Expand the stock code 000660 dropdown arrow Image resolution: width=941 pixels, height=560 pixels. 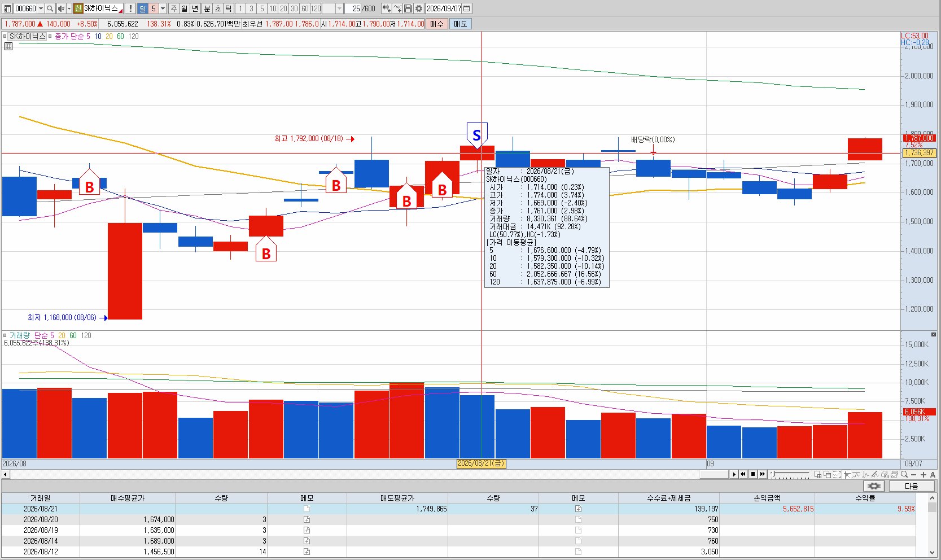41,8
